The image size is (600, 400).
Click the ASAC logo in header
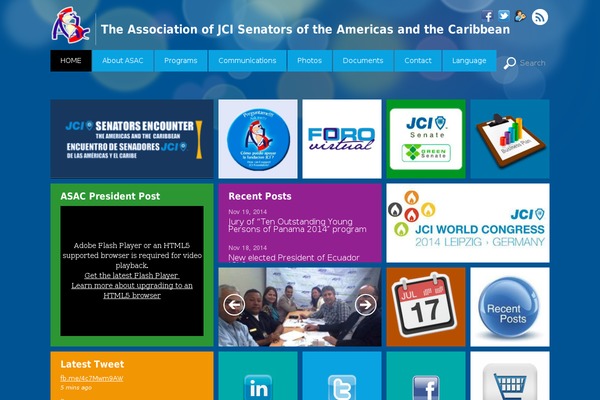[70, 26]
